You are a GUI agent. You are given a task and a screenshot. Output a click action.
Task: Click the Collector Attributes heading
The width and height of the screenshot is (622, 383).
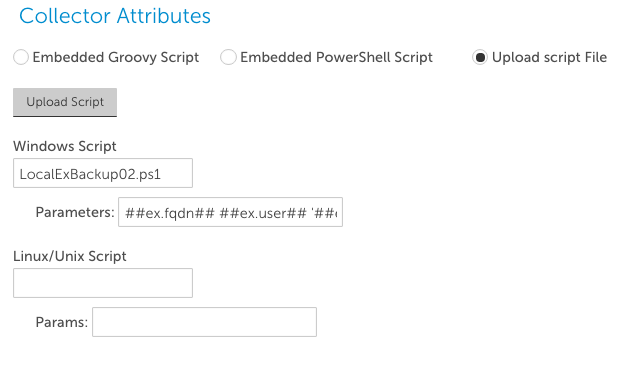pyautogui.click(x=115, y=16)
